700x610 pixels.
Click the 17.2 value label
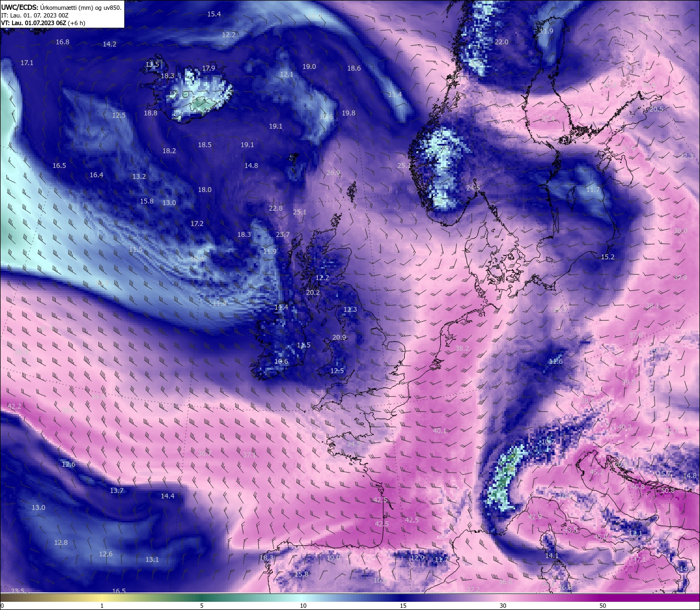(197, 224)
